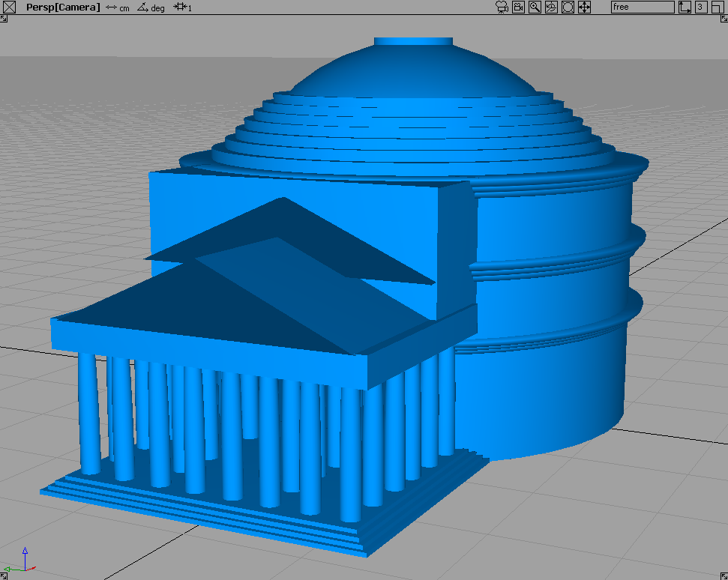Image resolution: width=728 pixels, height=580 pixels.
Task: Click the movie camera icon
Action: click(501, 7)
